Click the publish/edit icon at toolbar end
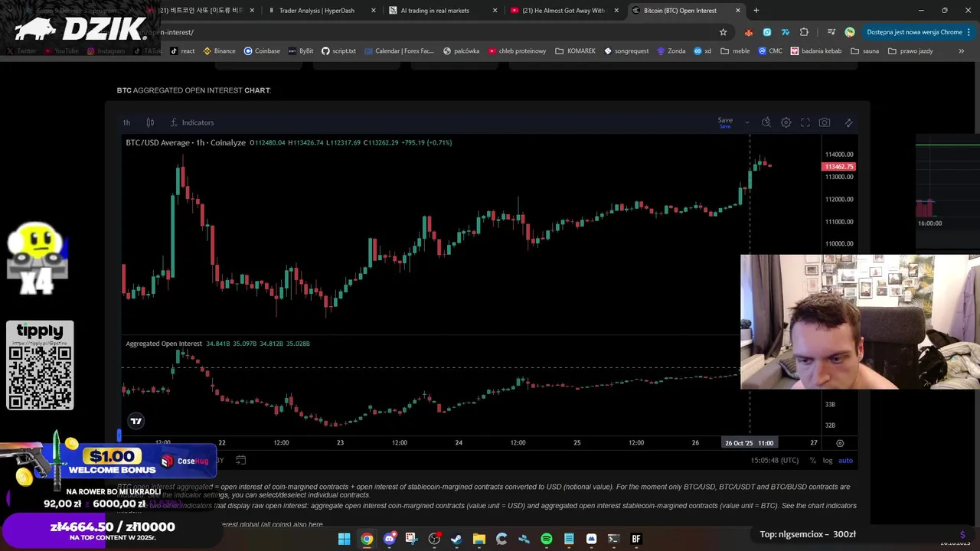980x551 pixels. [x=848, y=122]
